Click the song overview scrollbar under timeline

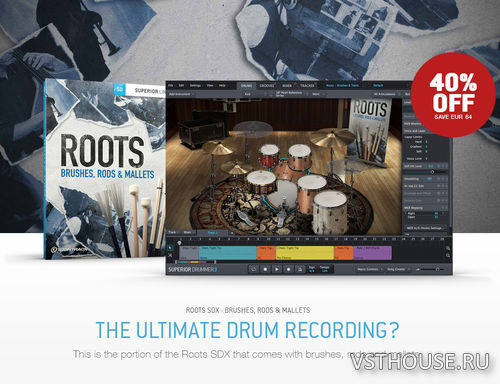coord(196,262)
